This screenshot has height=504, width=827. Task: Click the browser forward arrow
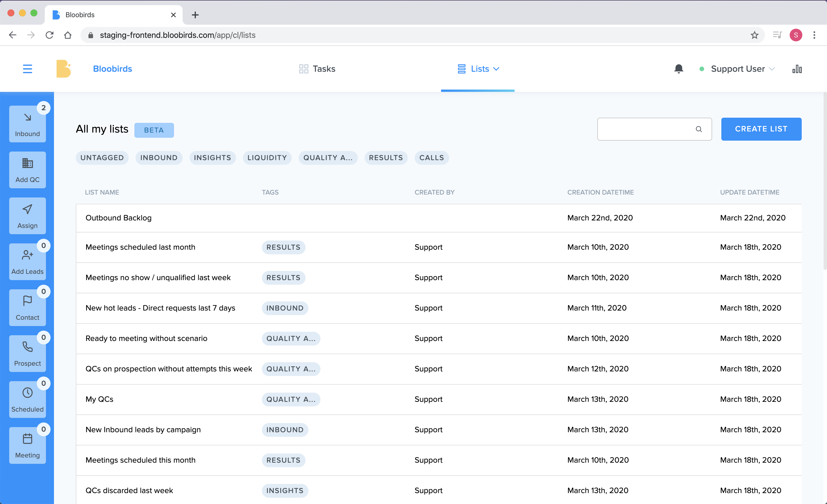(x=31, y=35)
